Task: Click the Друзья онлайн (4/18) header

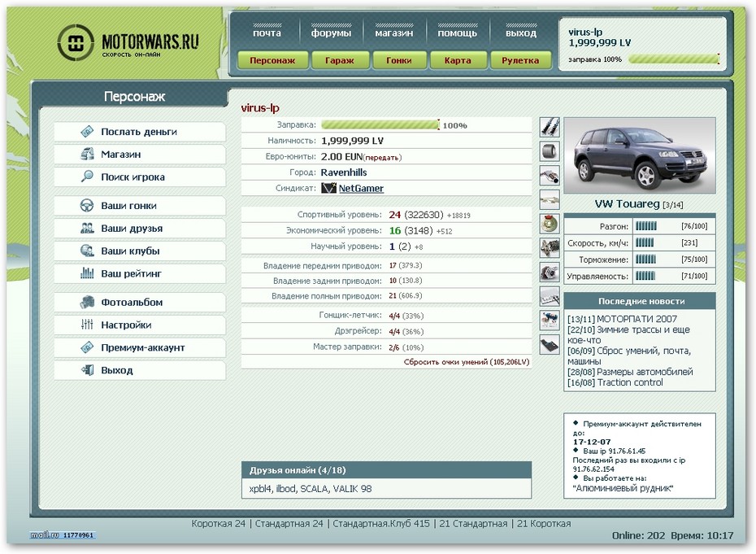Action: coord(298,470)
